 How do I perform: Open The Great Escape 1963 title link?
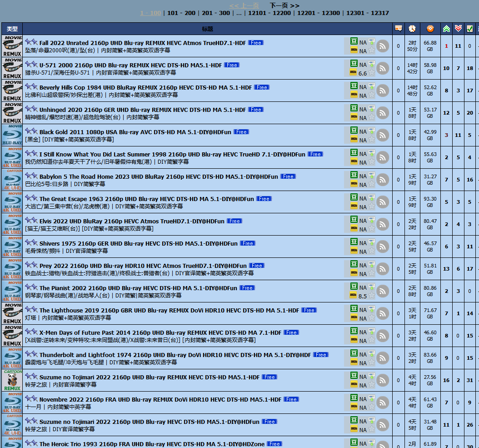147,199
